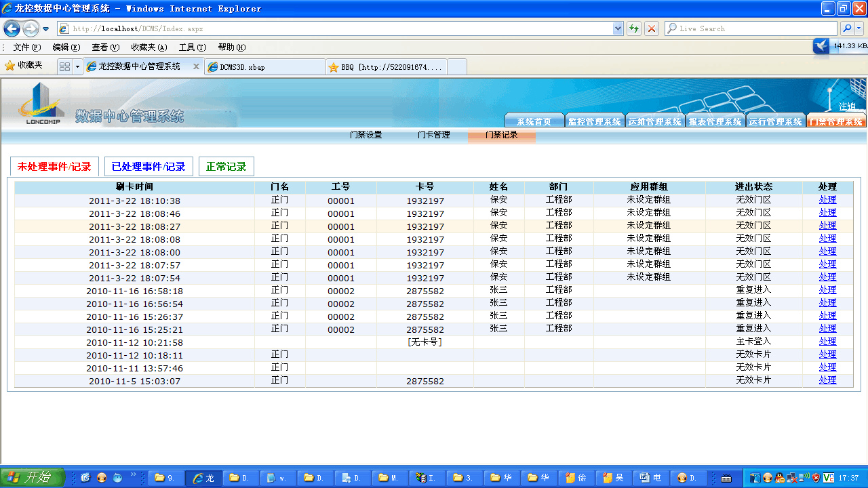The height and width of the screenshot is (488, 868).
Task: Click 注销 to log out
Action: pyautogui.click(x=847, y=106)
